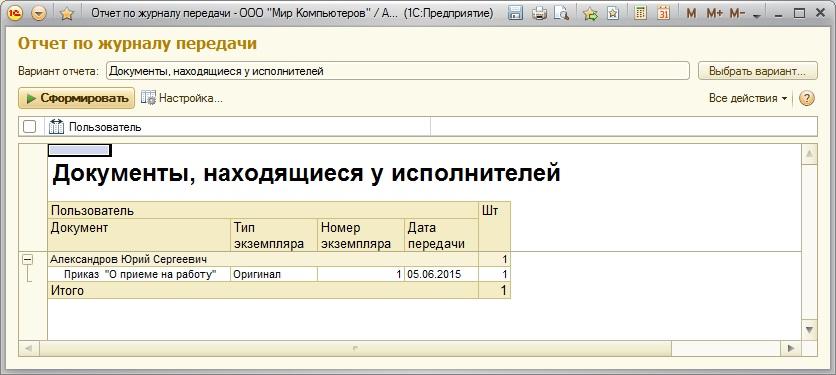The width and height of the screenshot is (836, 375).
Task: Print the report with the printer icon
Action: (540, 14)
